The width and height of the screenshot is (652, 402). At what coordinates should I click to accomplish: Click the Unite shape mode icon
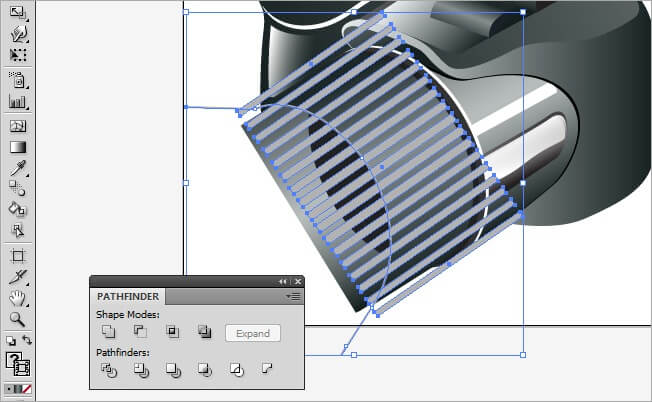(109, 333)
